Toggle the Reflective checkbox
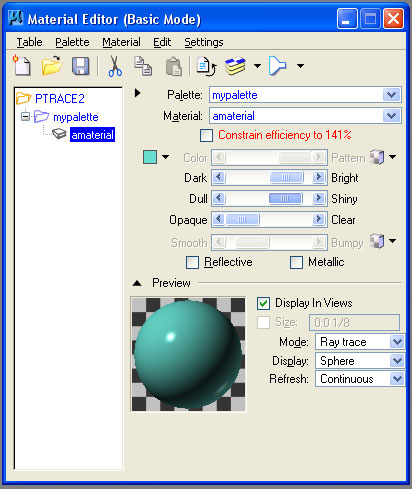The image size is (412, 489). 192,262
